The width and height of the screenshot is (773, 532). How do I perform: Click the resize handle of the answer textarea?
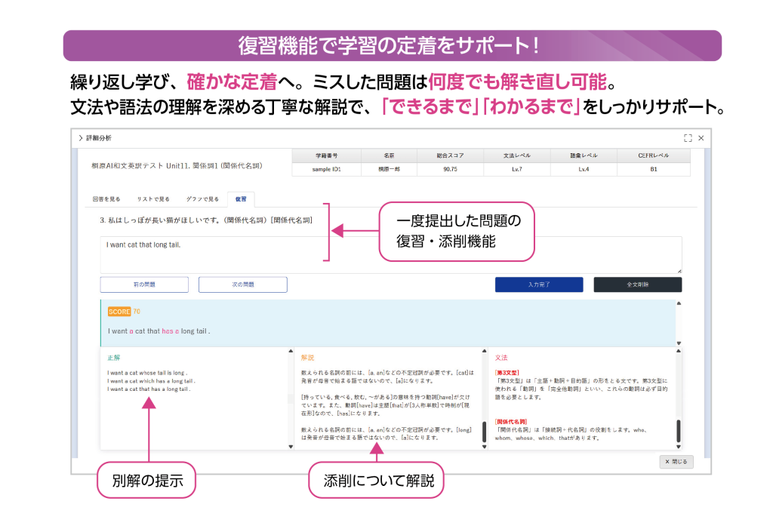(x=679, y=270)
